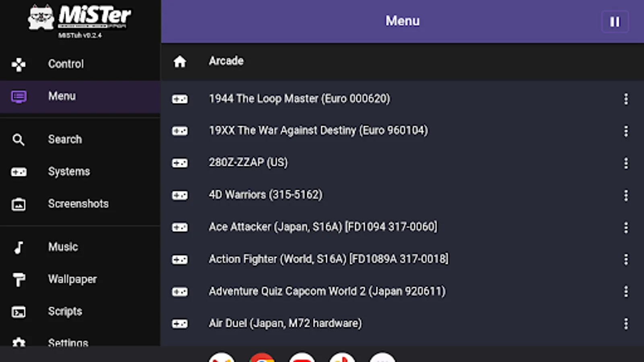Open YouTube from the bottom dock
644x362 pixels.
click(302, 358)
